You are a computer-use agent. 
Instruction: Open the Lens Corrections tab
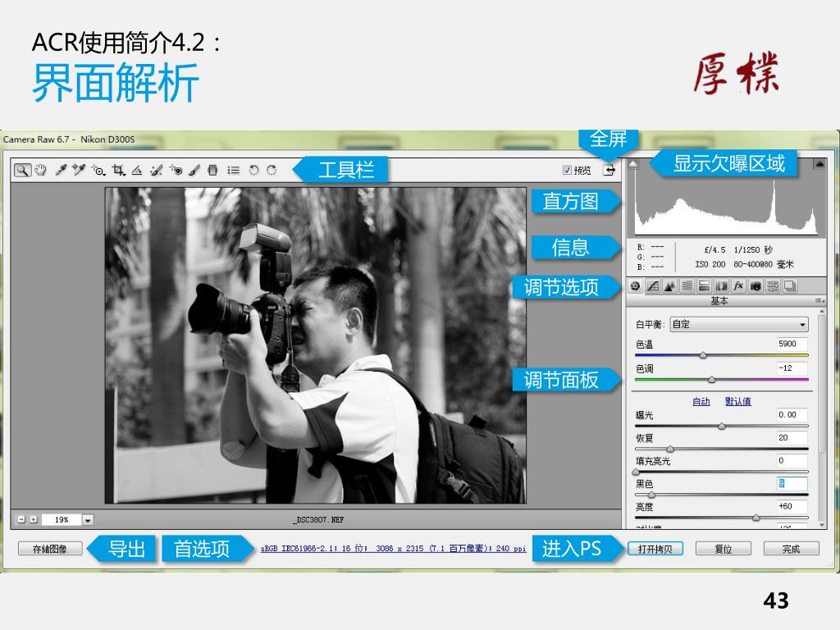[x=721, y=286]
